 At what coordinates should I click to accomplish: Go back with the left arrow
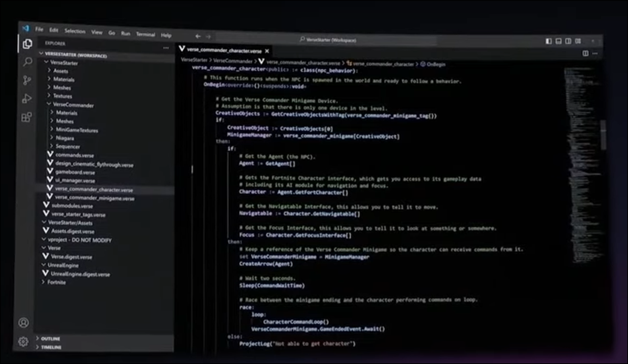198,36
